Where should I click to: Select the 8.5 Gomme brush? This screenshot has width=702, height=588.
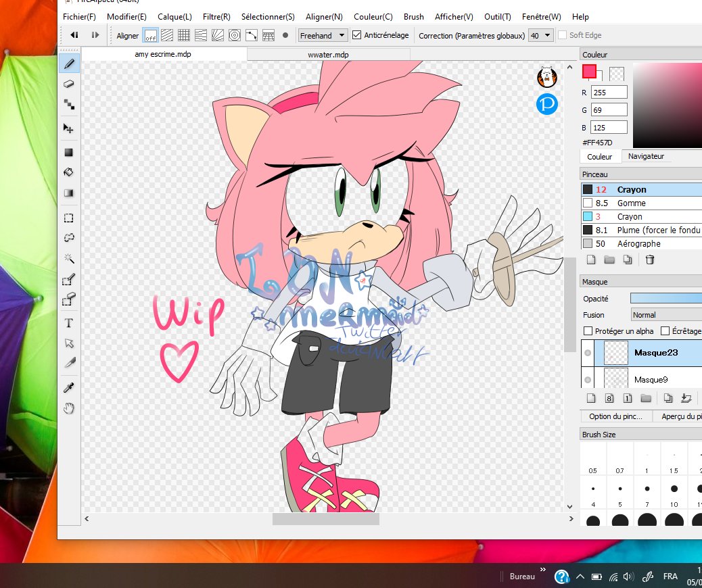coord(641,203)
